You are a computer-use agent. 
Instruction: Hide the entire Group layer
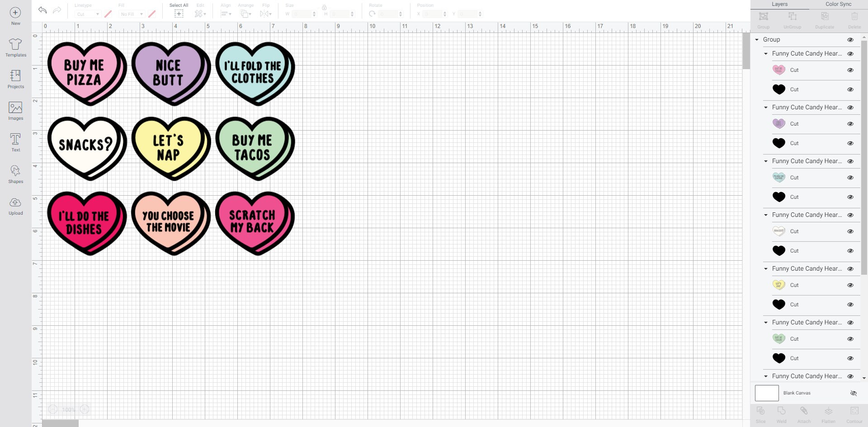850,40
